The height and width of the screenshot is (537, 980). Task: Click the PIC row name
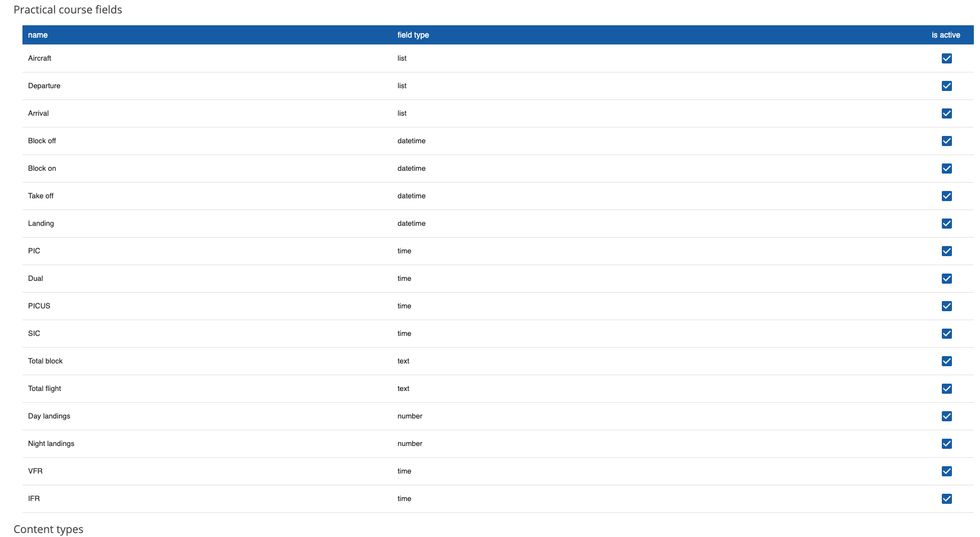coord(34,251)
